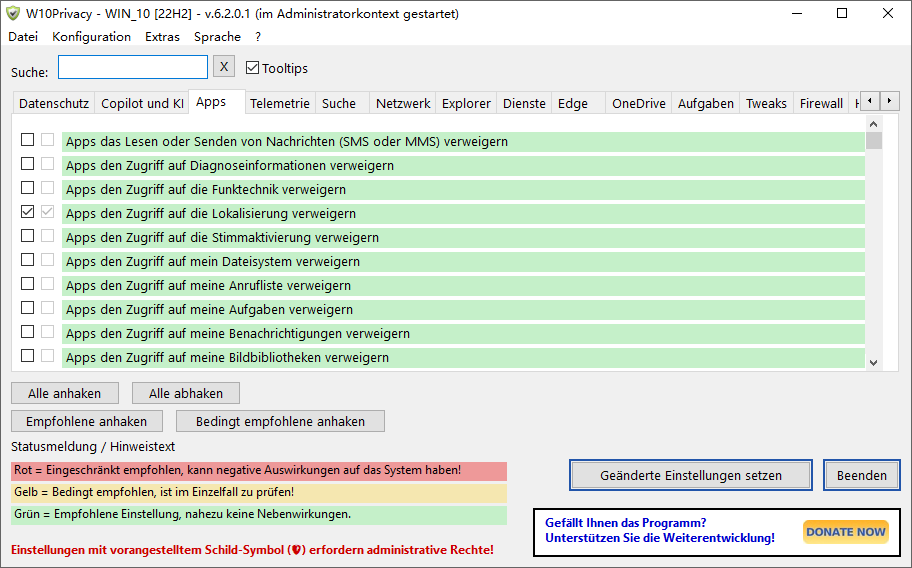Select the text 'Apps den Zugriff auf die Stimmaktivierung verweigern'
The width and height of the screenshot is (912, 568).
point(222,237)
